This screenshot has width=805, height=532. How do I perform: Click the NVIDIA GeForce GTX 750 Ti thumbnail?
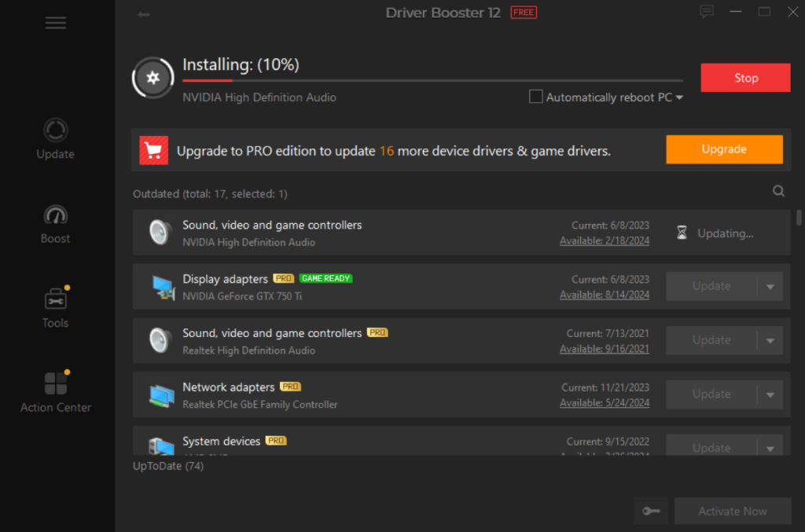point(164,286)
